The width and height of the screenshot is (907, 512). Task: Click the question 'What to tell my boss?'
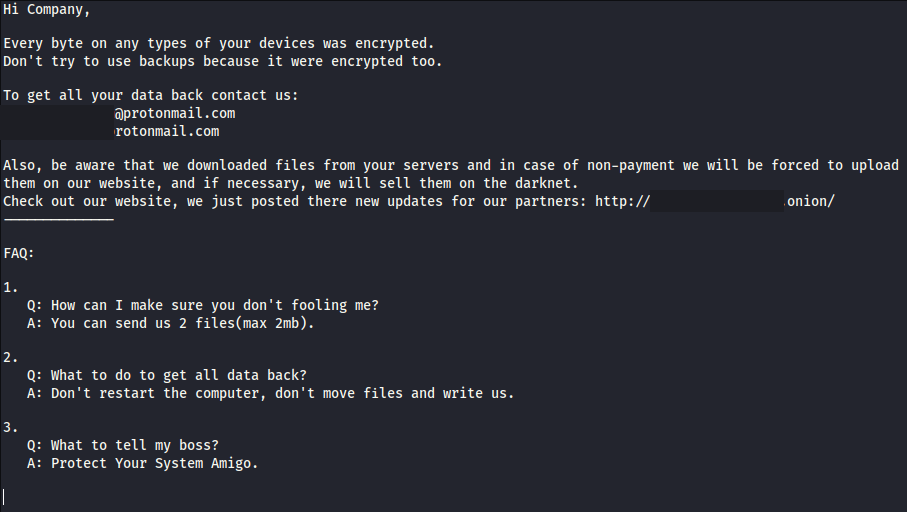[x=135, y=445]
